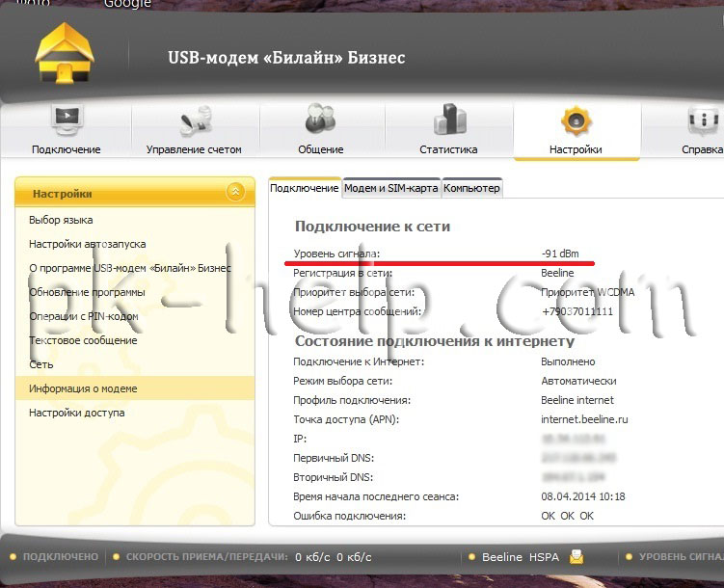724x588 pixels.
Task: Open the Управление счетом icon
Action: tap(195, 120)
